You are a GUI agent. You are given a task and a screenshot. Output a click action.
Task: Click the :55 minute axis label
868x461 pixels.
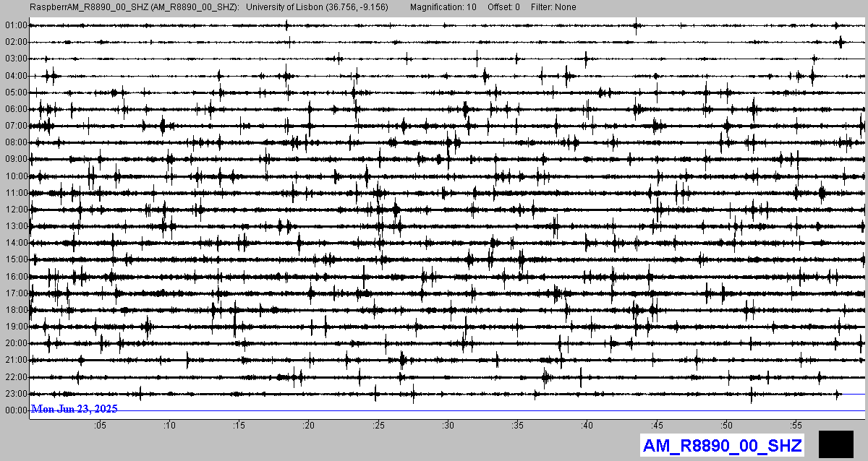click(x=796, y=426)
